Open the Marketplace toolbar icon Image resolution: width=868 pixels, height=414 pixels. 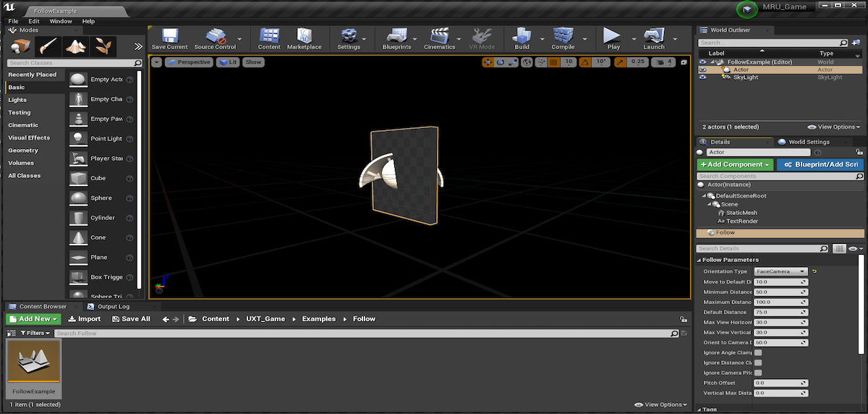[x=304, y=37]
